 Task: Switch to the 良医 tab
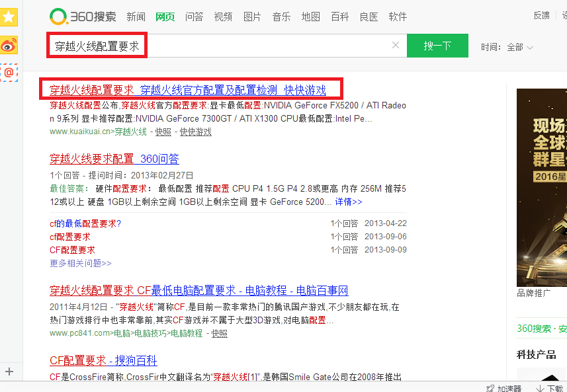tap(369, 17)
